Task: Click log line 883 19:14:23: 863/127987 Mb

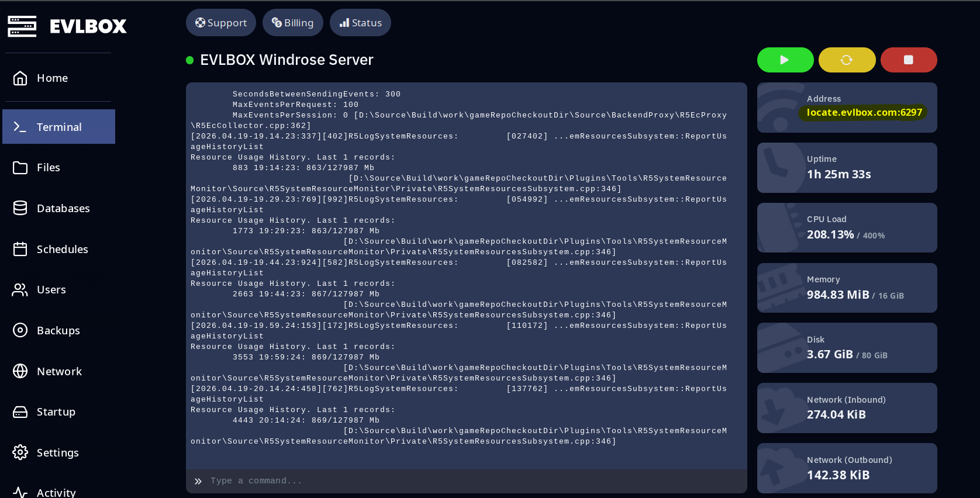Action: pos(303,168)
